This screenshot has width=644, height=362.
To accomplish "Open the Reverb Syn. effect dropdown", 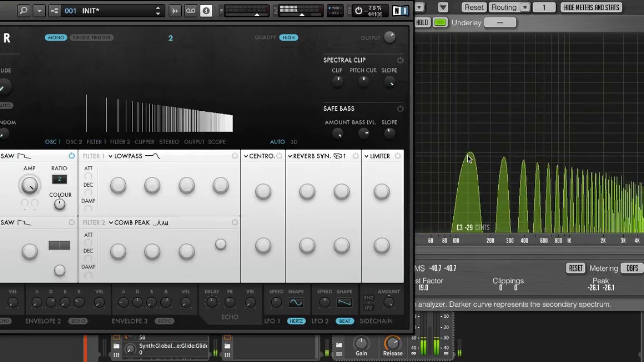I will point(290,156).
